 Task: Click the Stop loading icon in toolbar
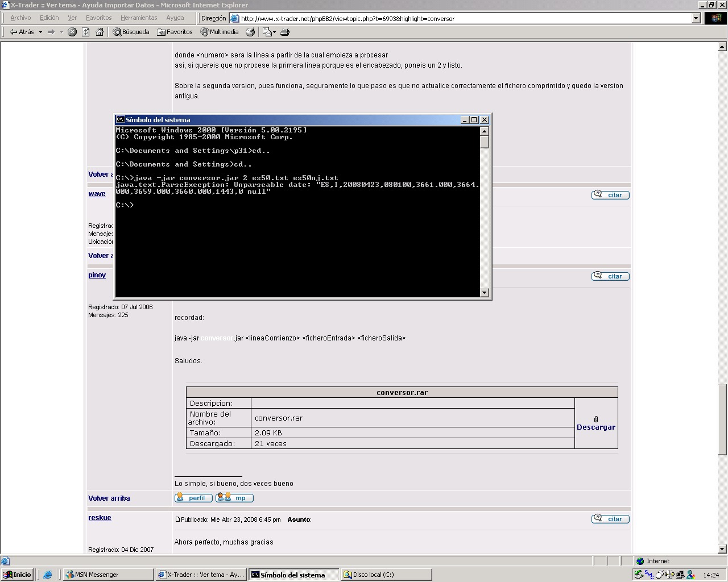(x=72, y=32)
